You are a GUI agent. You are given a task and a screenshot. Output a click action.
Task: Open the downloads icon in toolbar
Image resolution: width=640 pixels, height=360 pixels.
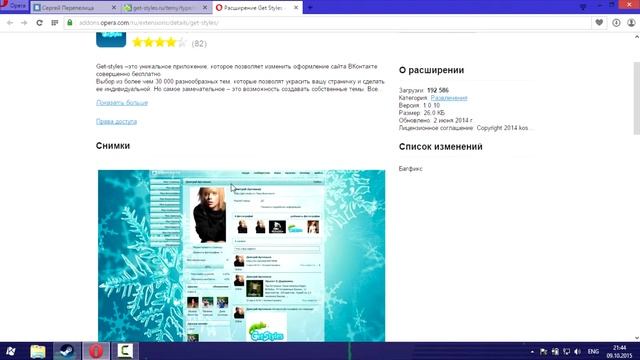[x=616, y=23]
